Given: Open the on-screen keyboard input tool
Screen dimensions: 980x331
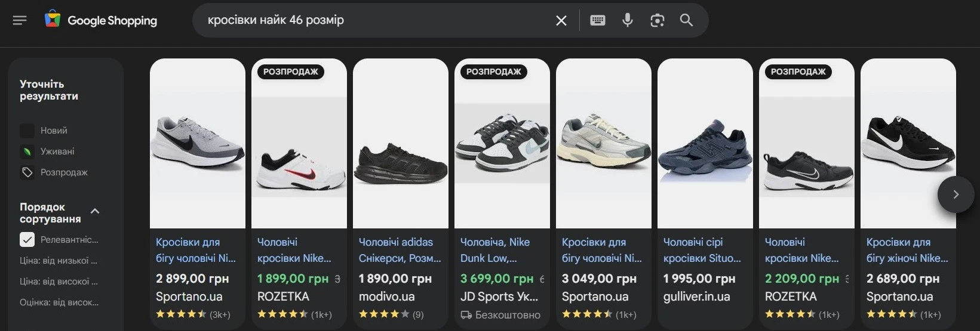Looking at the screenshot, I should click(x=597, y=20).
